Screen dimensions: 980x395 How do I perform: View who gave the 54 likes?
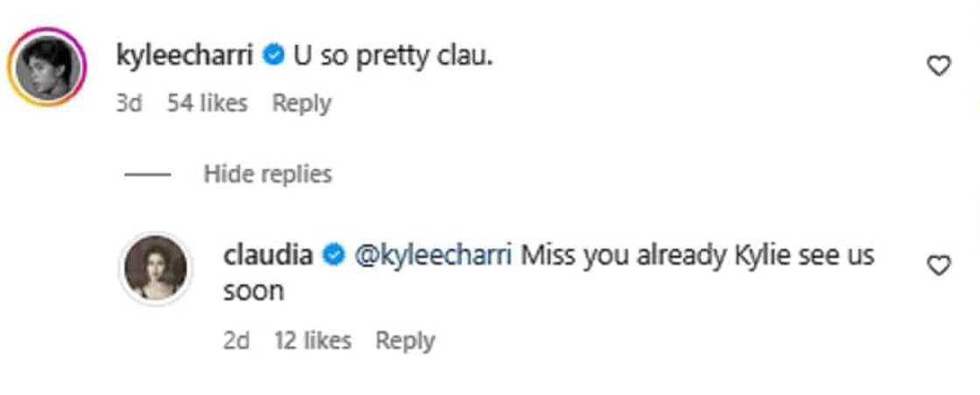pyautogui.click(x=207, y=103)
